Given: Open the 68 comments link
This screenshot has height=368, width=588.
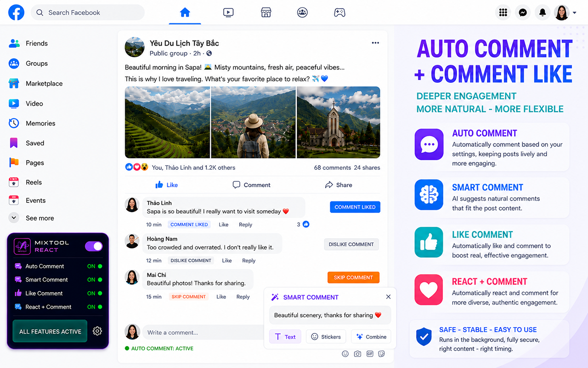Looking at the screenshot, I should pyautogui.click(x=333, y=167).
